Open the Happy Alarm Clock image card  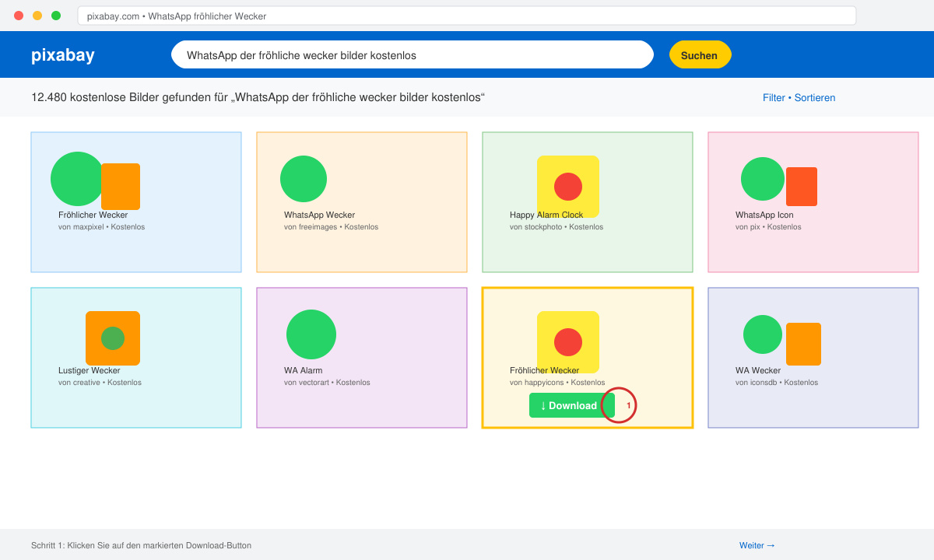588,202
